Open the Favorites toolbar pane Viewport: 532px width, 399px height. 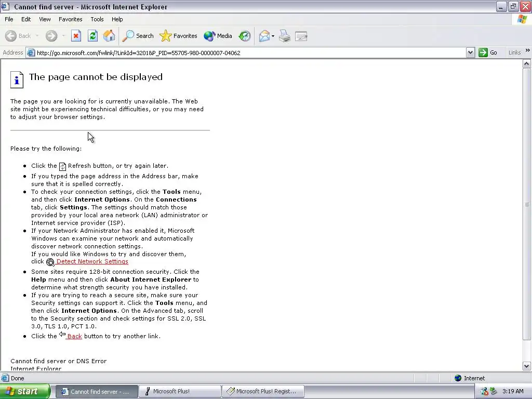pyautogui.click(x=178, y=36)
